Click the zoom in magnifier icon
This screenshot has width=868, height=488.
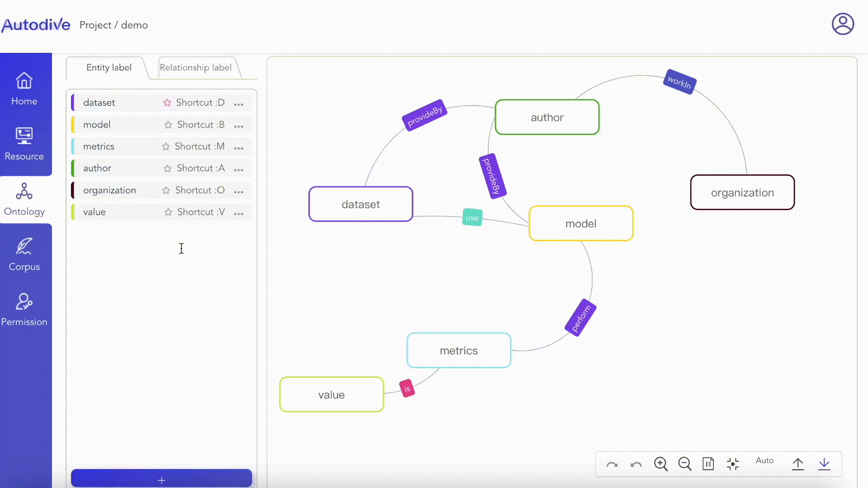(x=660, y=464)
